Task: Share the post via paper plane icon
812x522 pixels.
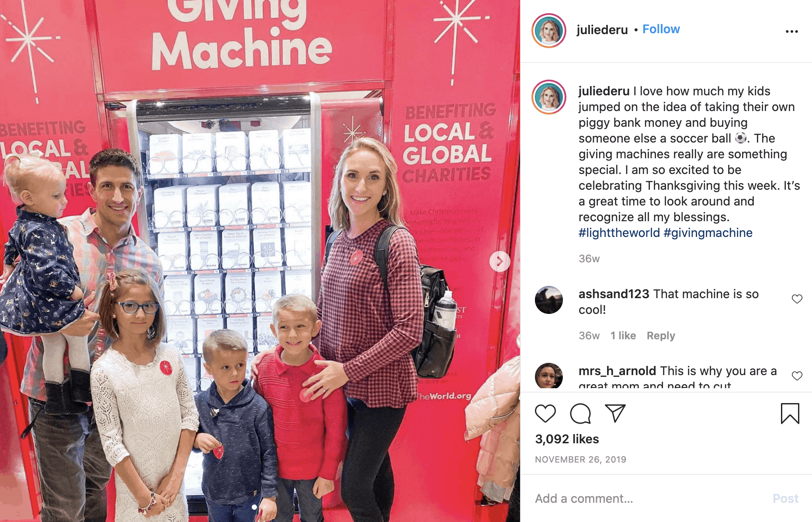Action: (615, 413)
